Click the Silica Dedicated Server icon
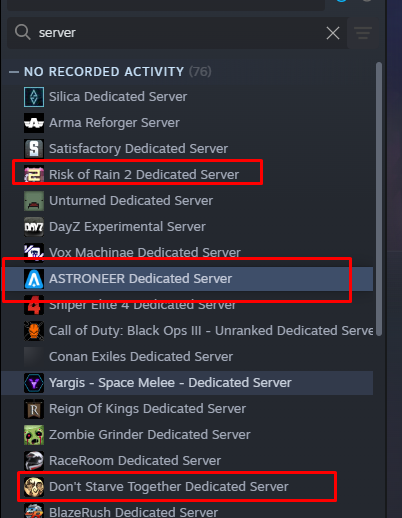402x518 pixels. 34,97
